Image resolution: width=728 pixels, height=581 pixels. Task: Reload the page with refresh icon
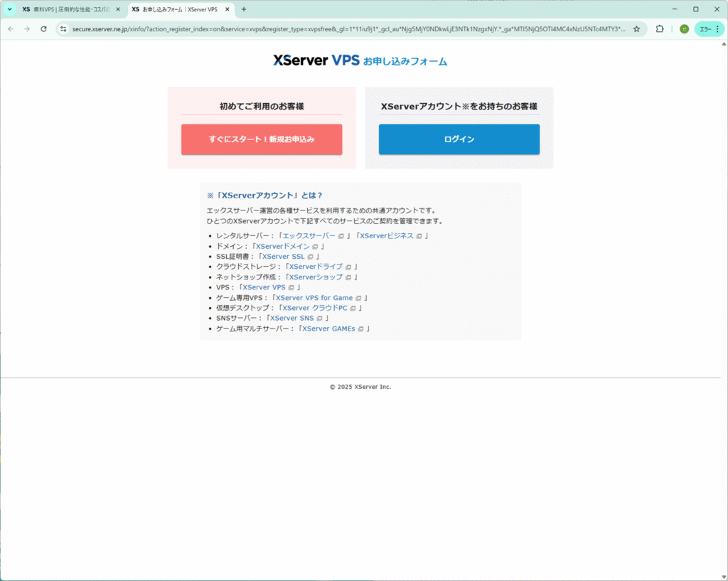coord(43,29)
